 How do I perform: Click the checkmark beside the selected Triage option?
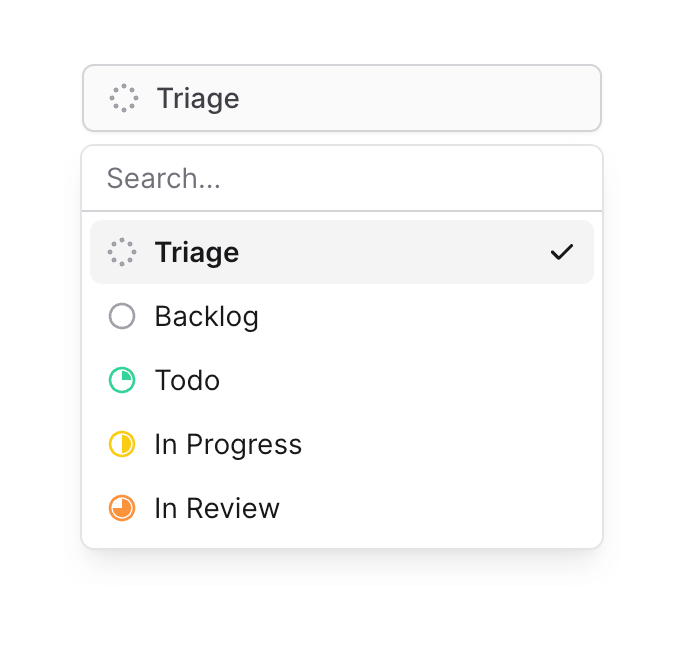pos(562,252)
